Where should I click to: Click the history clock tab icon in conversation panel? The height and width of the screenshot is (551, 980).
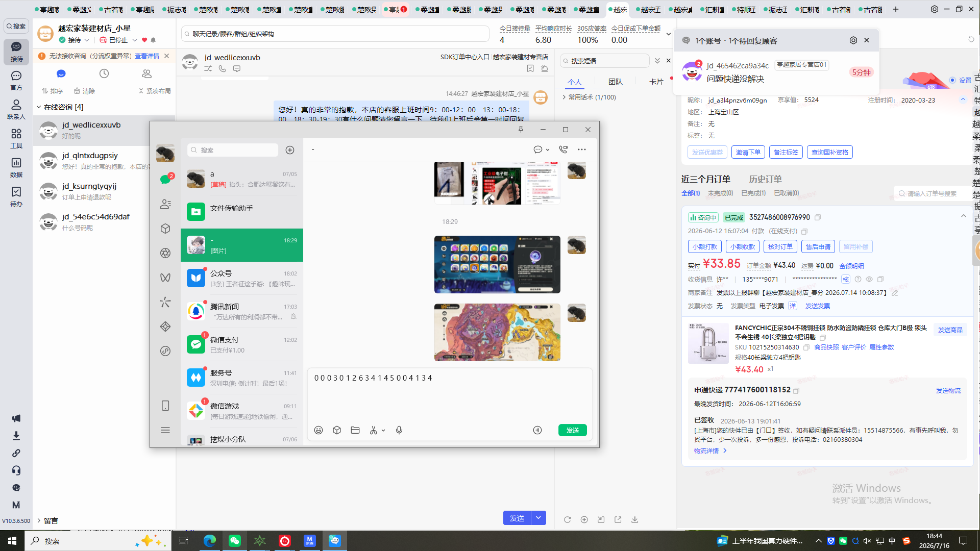104,73
